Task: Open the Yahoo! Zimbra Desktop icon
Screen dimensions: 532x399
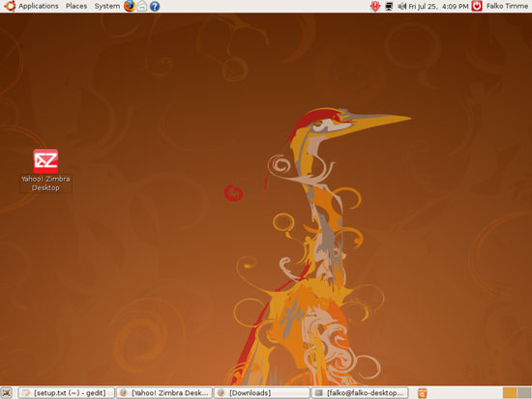Action: pos(45,161)
